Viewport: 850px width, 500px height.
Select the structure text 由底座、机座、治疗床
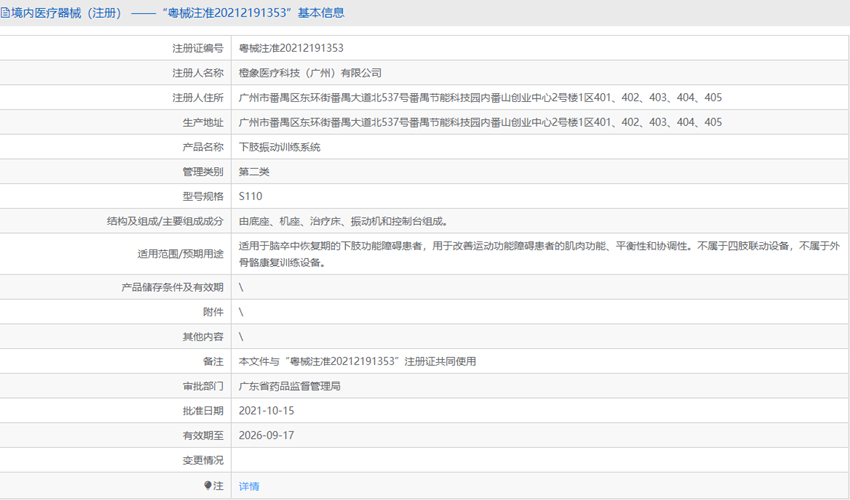[343, 221]
